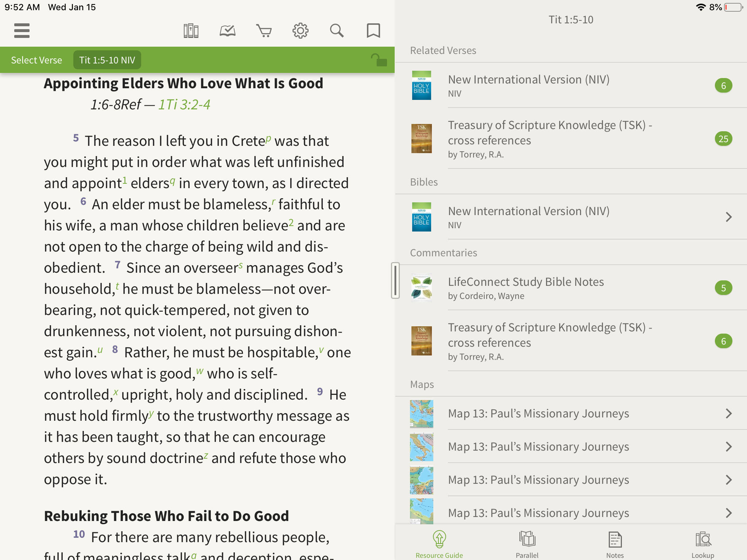Grab the split-view divider handle

coord(395,280)
